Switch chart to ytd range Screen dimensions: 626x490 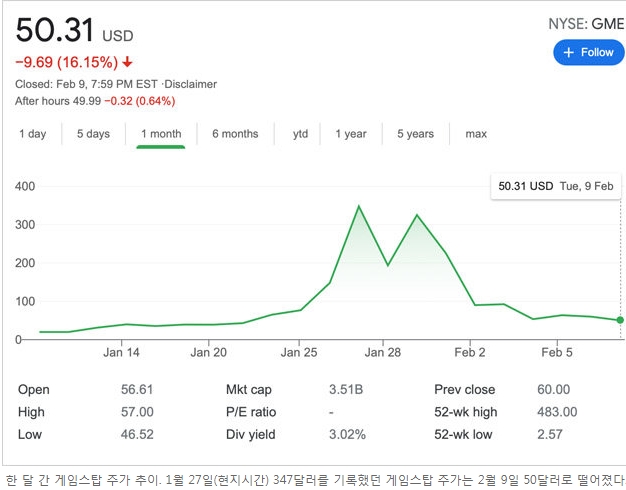coord(300,134)
